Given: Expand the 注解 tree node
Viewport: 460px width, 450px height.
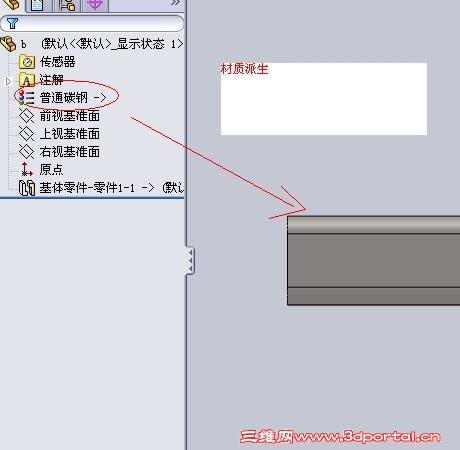Looking at the screenshot, I should [8, 81].
